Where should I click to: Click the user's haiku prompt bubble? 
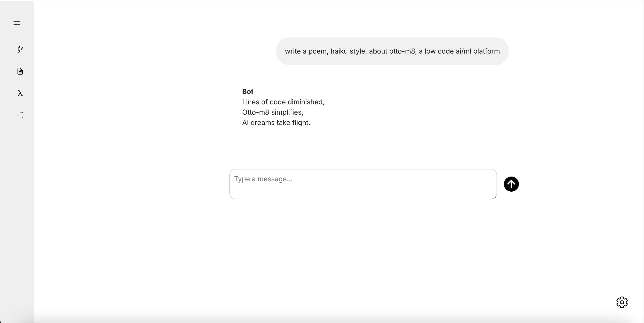pos(392,51)
